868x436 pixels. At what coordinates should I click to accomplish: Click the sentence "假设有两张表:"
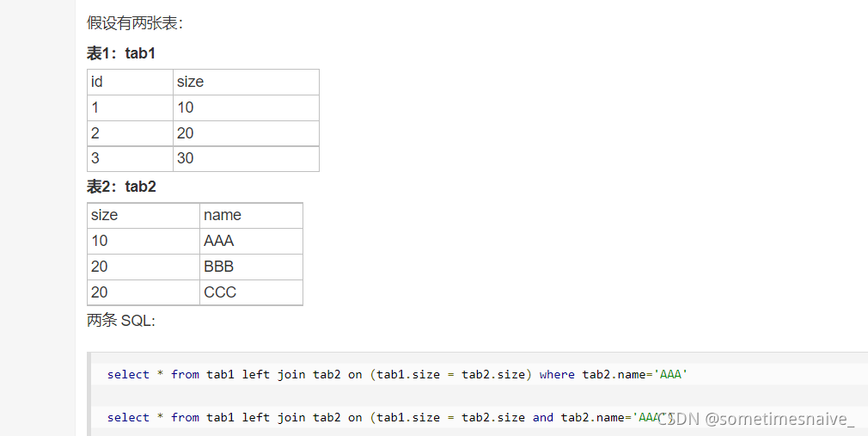pyautogui.click(x=135, y=23)
